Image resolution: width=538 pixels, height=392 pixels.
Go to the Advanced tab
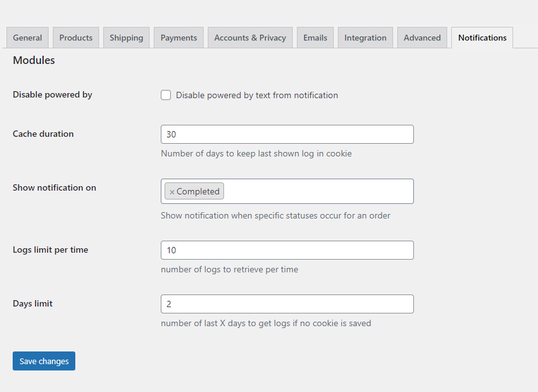pos(422,37)
